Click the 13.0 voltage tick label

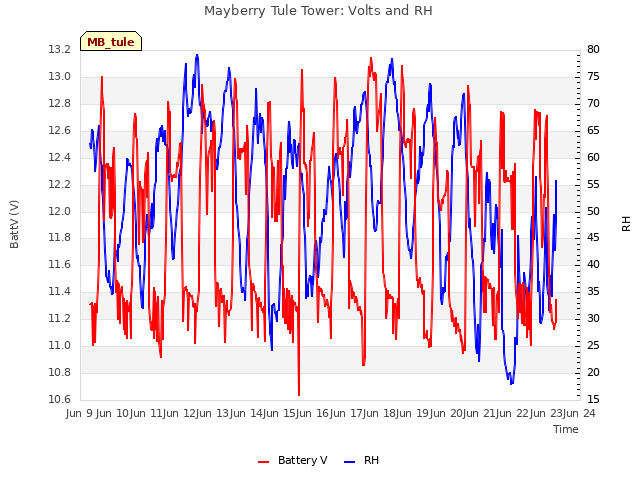(x=60, y=77)
